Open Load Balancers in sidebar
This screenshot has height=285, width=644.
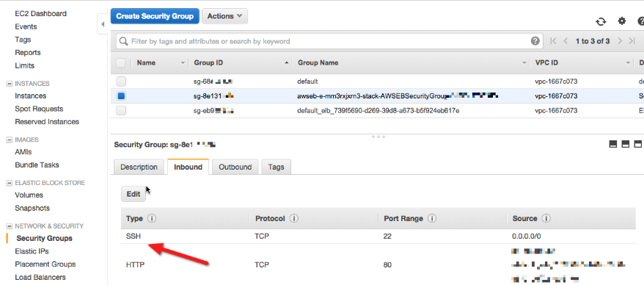(x=40, y=277)
